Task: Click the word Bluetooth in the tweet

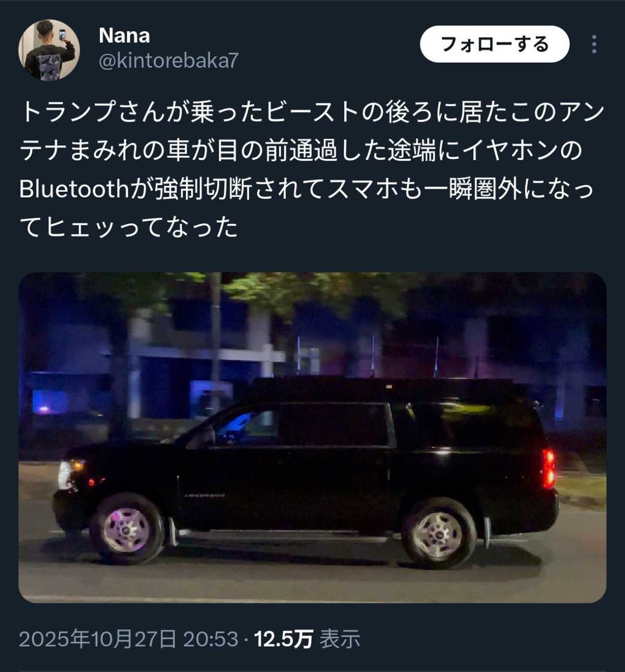Action: (x=74, y=189)
